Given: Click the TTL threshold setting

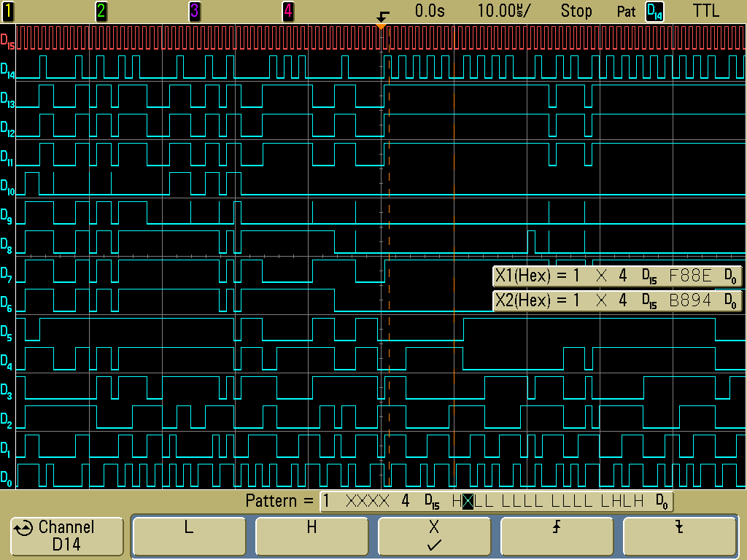Looking at the screenshot, I should pos(705,11).
